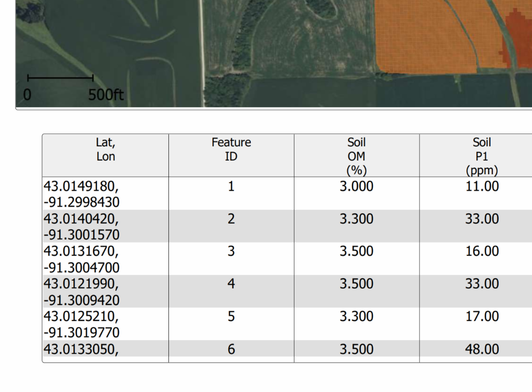Select the 48.00 Soil P1 value
Screen dimensions: 532x392
[481, 349]
